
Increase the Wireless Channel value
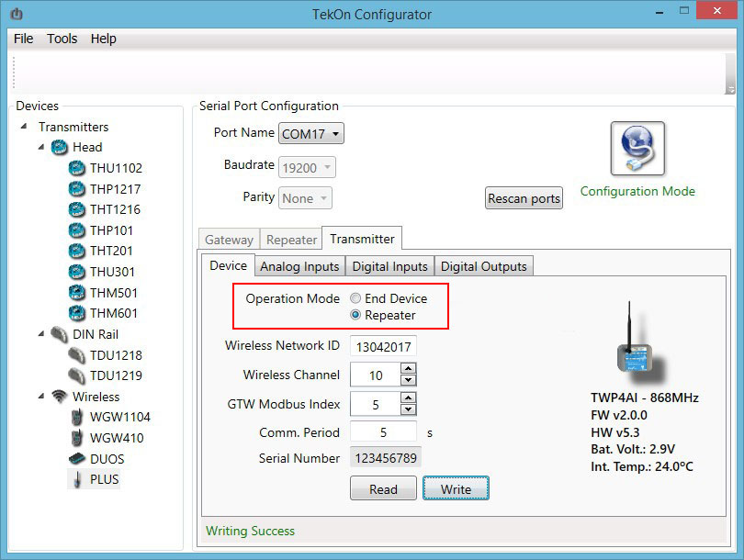[x=409, y=368]
